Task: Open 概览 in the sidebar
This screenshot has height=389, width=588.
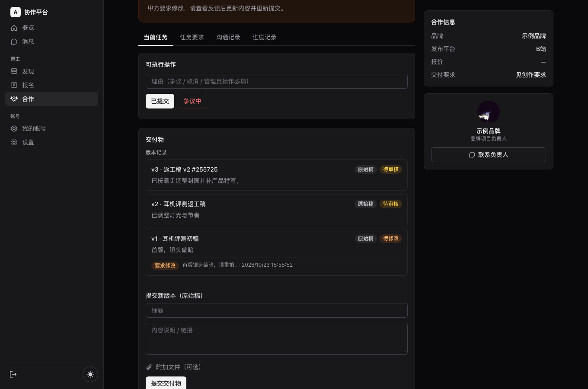Action: pos(52,28)
